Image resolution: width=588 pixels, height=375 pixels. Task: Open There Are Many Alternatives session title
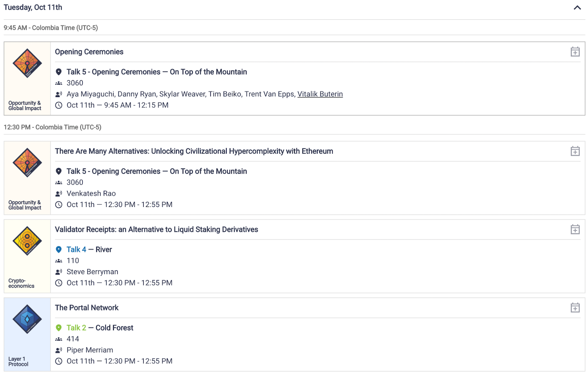pyautogui.click(x=194, y=151)
